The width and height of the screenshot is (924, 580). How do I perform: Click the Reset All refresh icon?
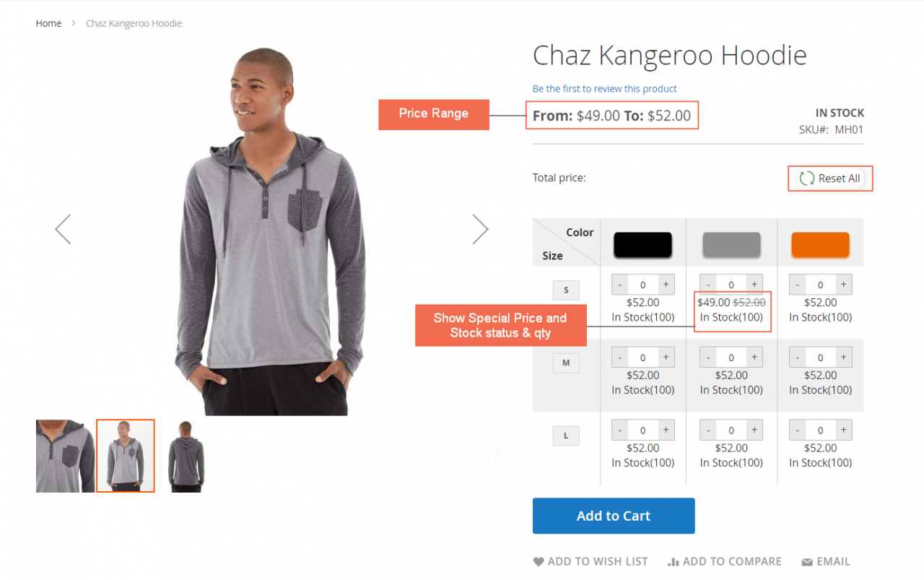(x=807, y=178)
